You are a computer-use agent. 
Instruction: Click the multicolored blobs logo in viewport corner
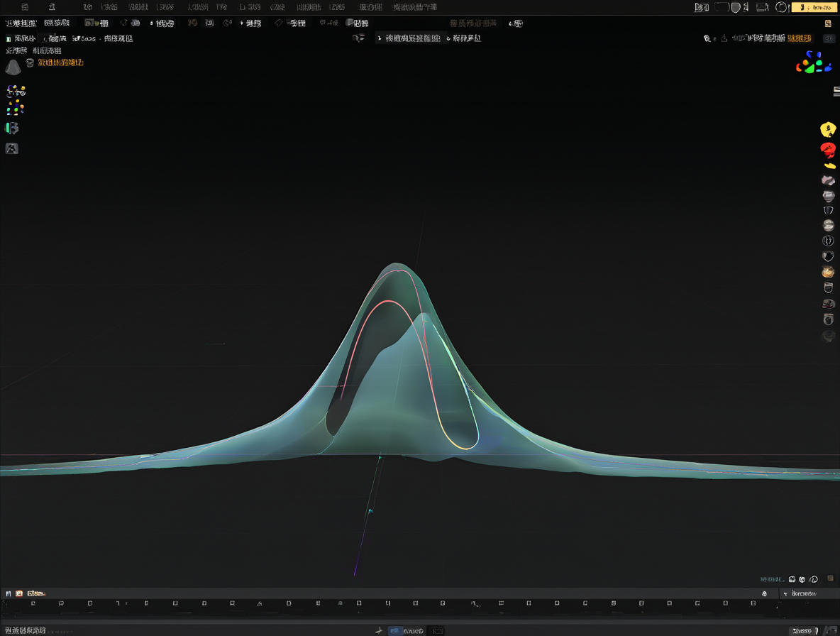pyautogui.click(x=813, y=62)
